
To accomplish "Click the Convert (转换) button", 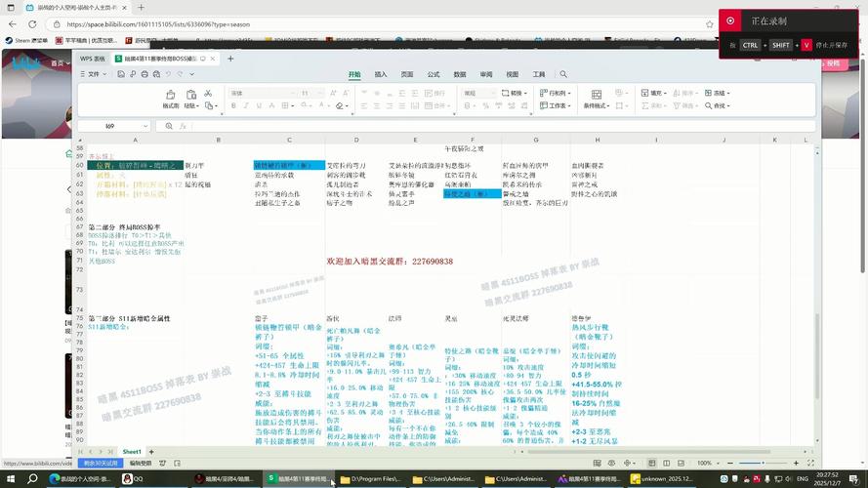I will click(x=515, y=93).
